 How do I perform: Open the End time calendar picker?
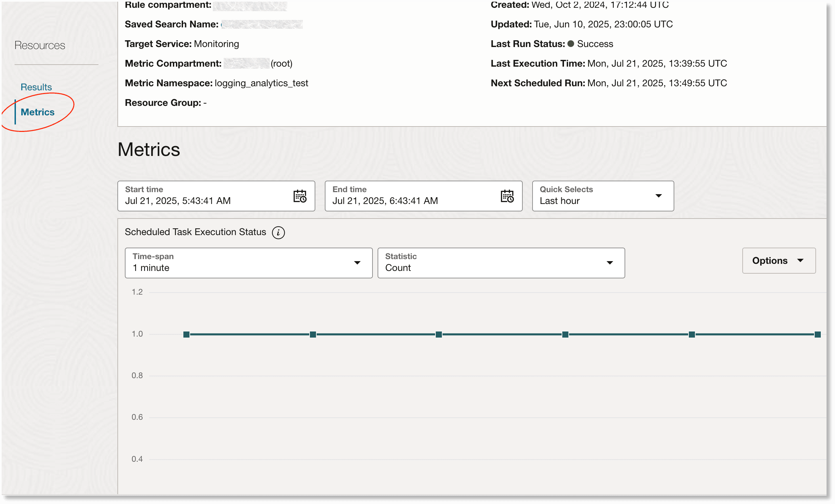click(507, 196)
